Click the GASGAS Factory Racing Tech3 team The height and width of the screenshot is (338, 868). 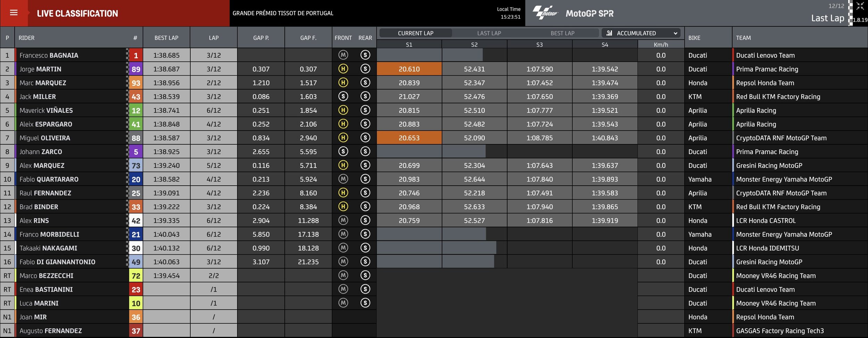coord(780,331)
